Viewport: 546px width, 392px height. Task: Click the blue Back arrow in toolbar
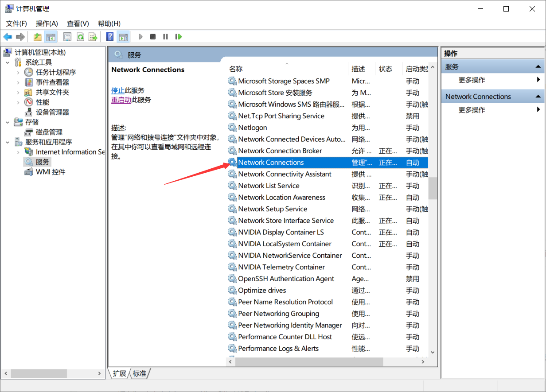8,37
